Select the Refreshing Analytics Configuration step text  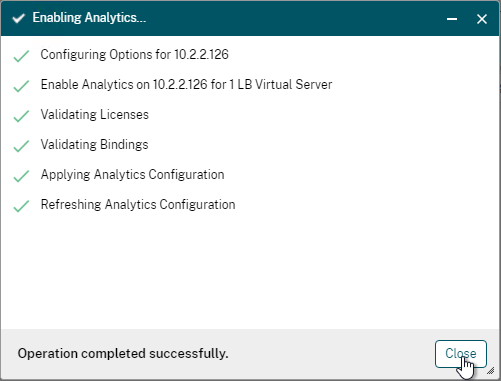click(138, 205)
